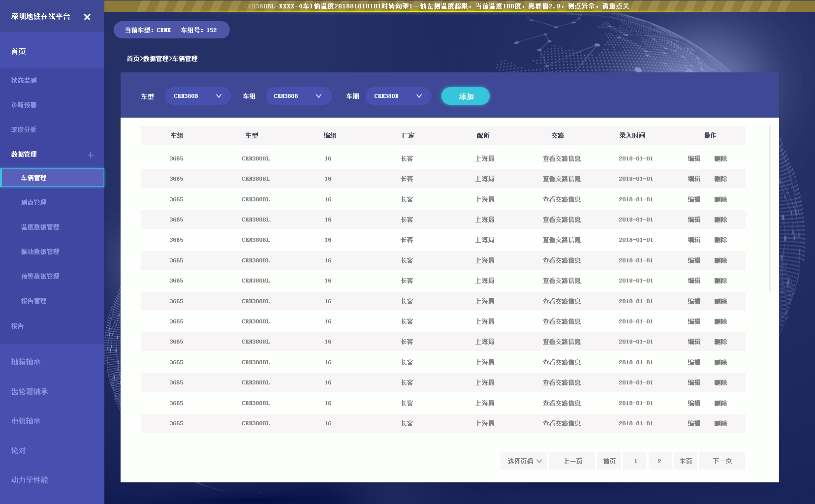Open 动力学性能 in the sidebar
Image resolution: width=815 pixels, height=504 pixels.
tap(30, 480)
